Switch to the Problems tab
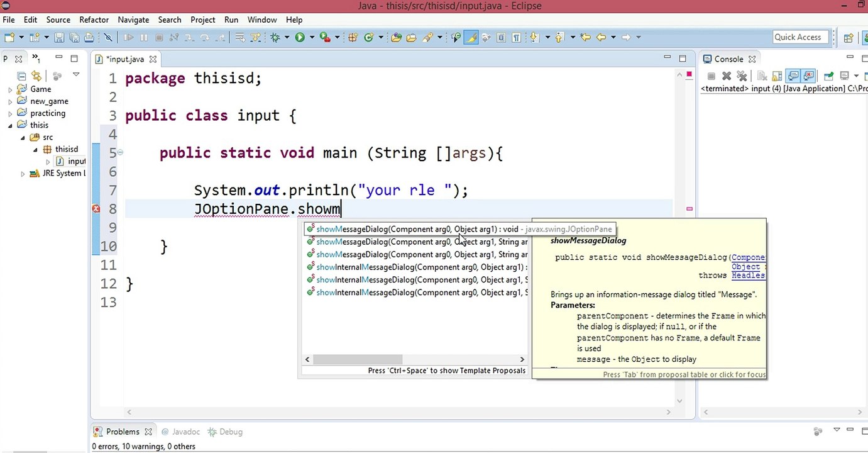 [123, 432]
